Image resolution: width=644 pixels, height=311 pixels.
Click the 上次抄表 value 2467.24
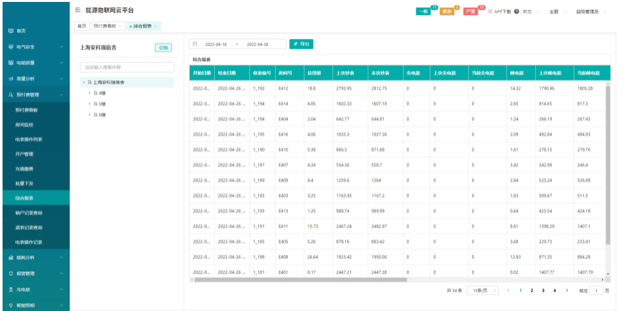(x=344, y=227)
